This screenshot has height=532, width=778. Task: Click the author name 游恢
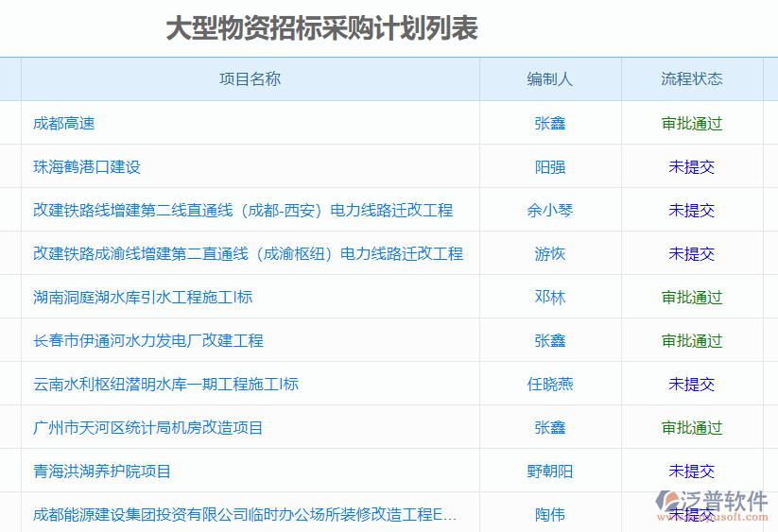(550, 253)
